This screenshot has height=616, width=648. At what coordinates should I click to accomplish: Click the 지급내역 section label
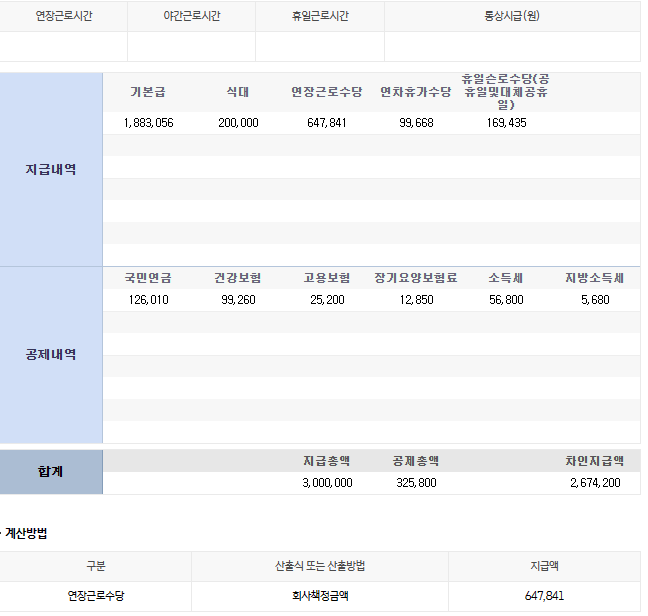pyautogui.click(x=51, y=169)
